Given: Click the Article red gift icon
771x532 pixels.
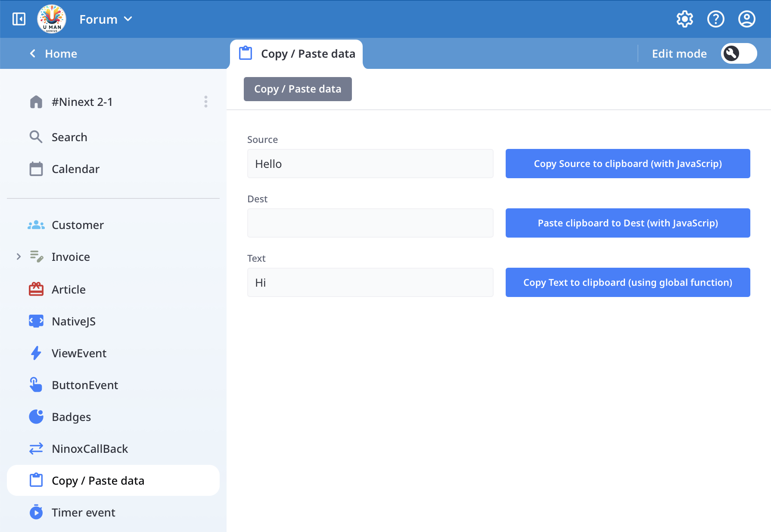Looking at the screenshot, I should click(36, 289).
